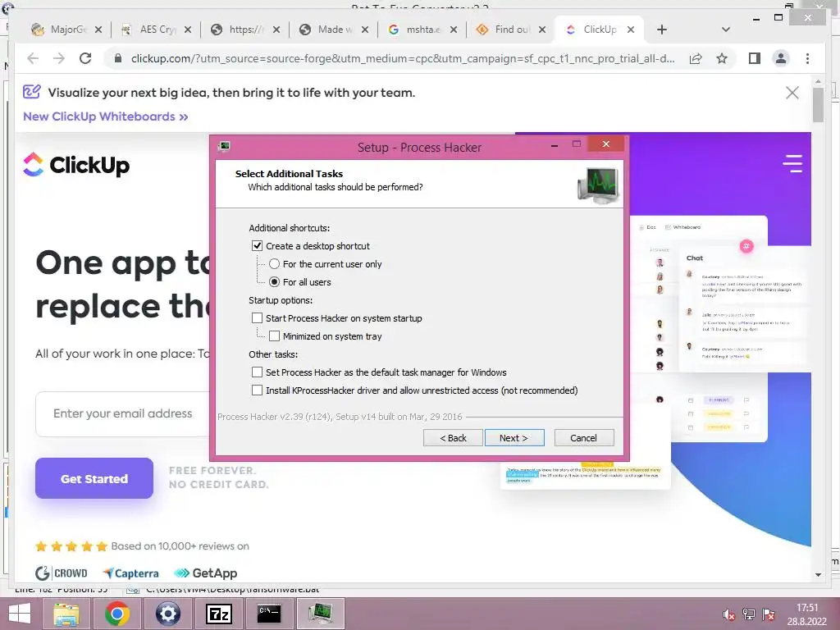Go back with the '< Back' button
Image resolution: width=840 pixels, height=630 pixels.
point(453,438)
